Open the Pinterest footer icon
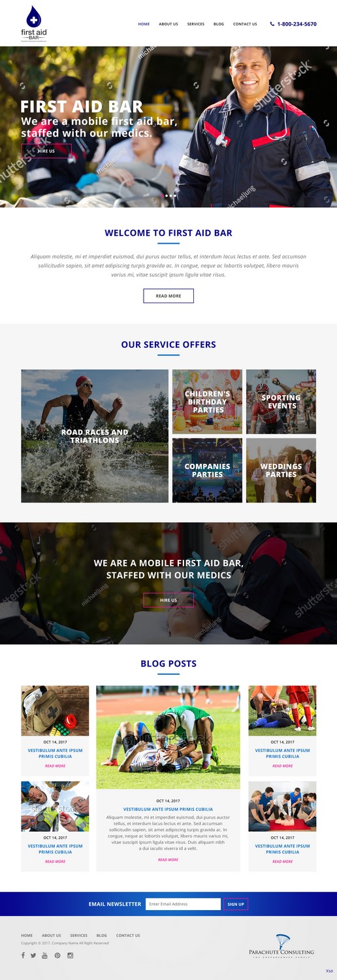337x980 pixels. pos(57,955)
